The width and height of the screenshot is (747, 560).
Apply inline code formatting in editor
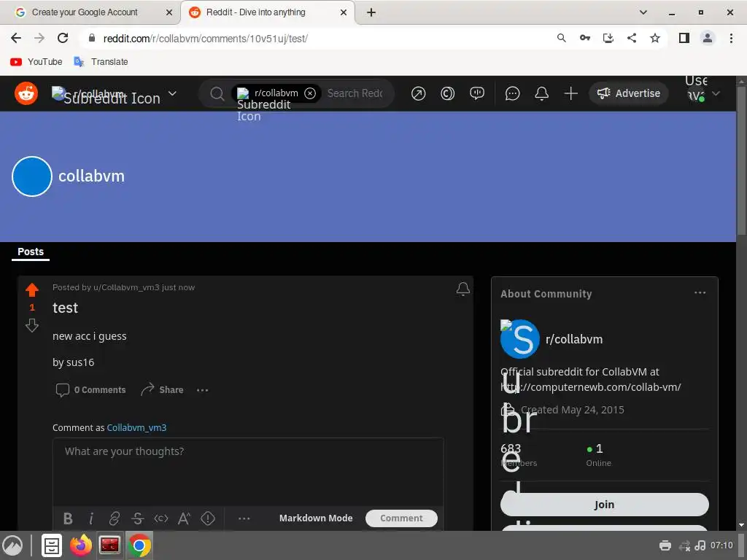point(161,518)
